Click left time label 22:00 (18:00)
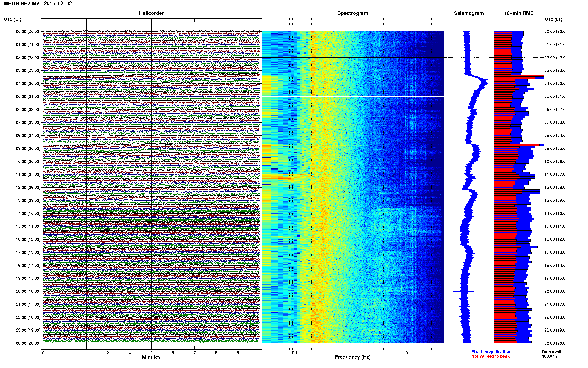Screen dimensions: 588x368 click(28, 317)
